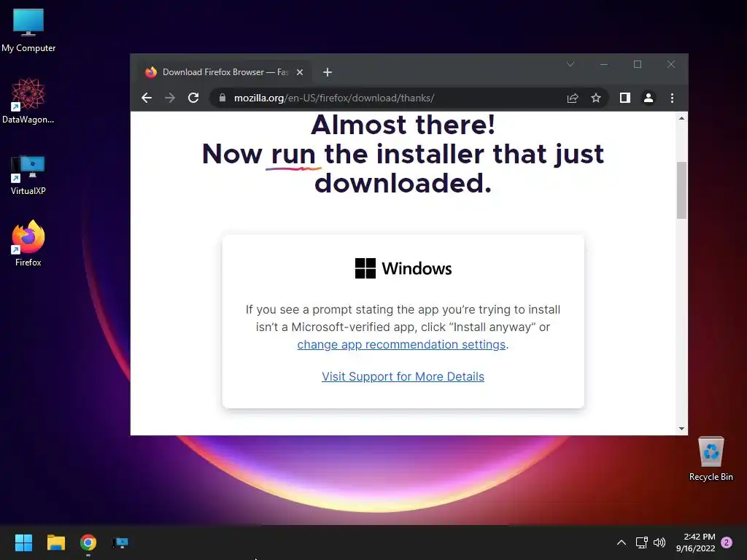
Task: Click the Chrome taskbar icon
Action: [x=88, y=542]
